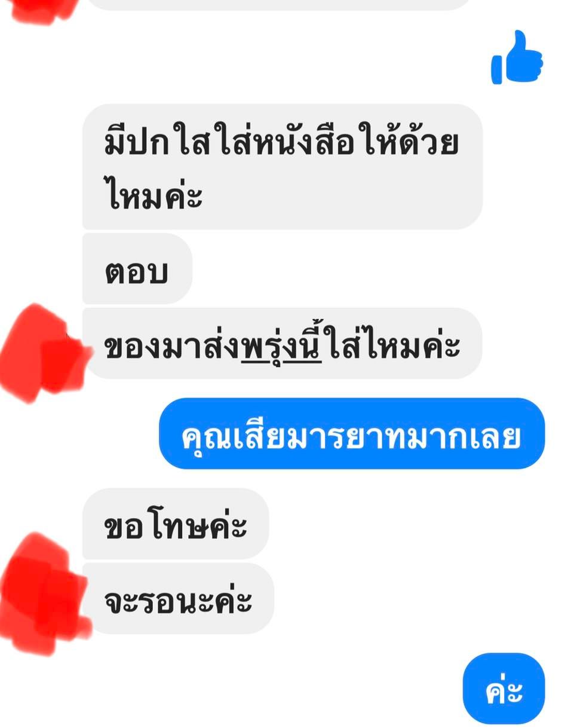This screenshot has width=580, height=728.
Task: Open sender's red-scribbled avatar beside จะรอนะค่ะ message
Action: click(x=43, y=592)
